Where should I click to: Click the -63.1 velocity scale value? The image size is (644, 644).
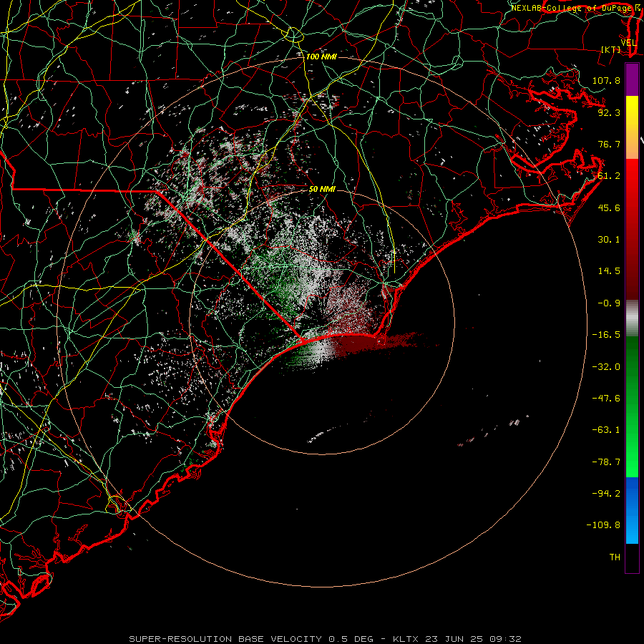click(606, 430)
